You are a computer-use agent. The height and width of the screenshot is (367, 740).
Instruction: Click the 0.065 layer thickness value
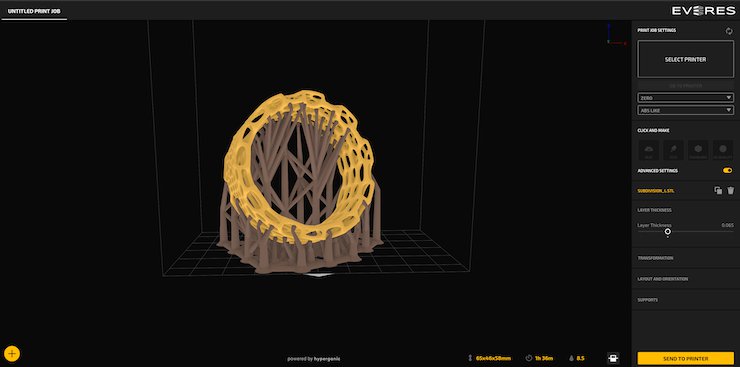pyautogui.click(x=727, y=225)
